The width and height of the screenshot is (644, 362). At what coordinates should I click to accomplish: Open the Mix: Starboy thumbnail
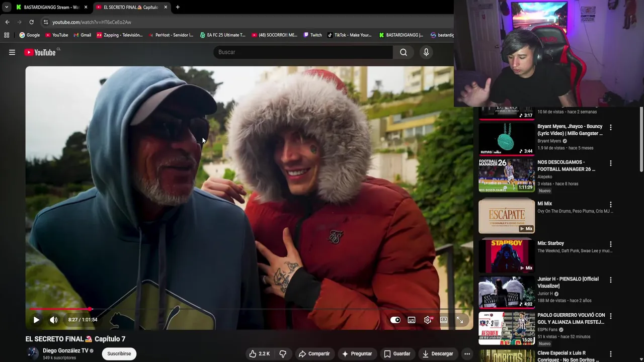tap(506, 255)
